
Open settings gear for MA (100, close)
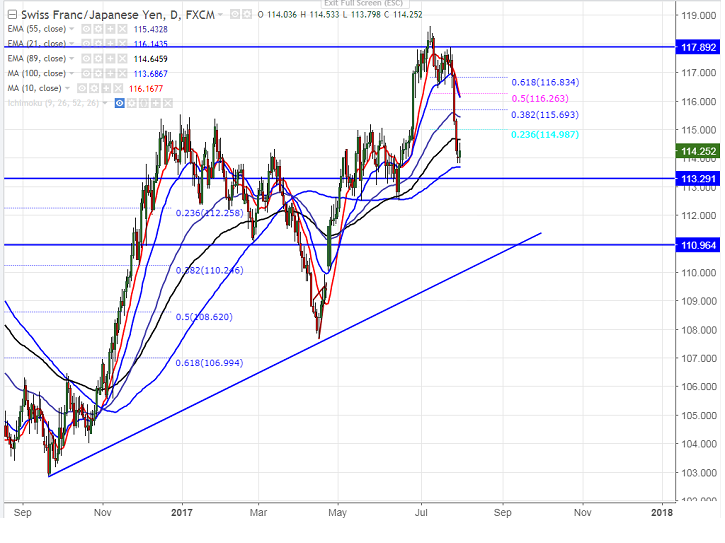tap(98, 74)
